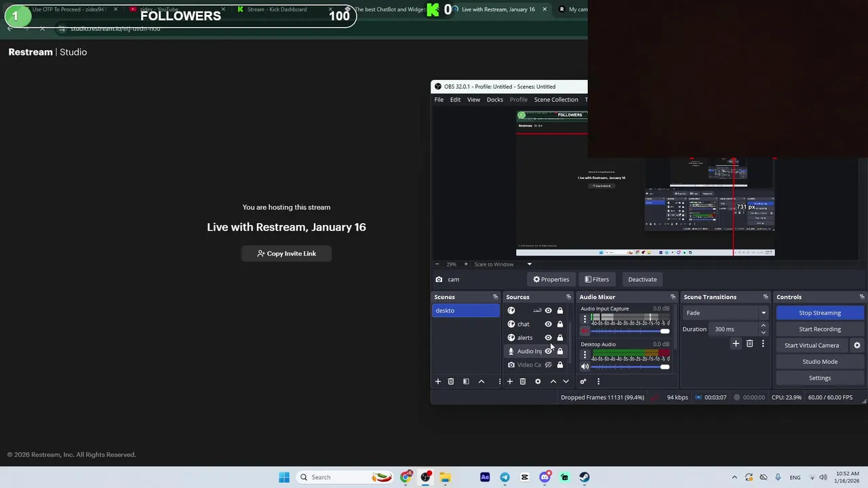Open scene filters icon in Scenes panel

[x=466, y=382]
